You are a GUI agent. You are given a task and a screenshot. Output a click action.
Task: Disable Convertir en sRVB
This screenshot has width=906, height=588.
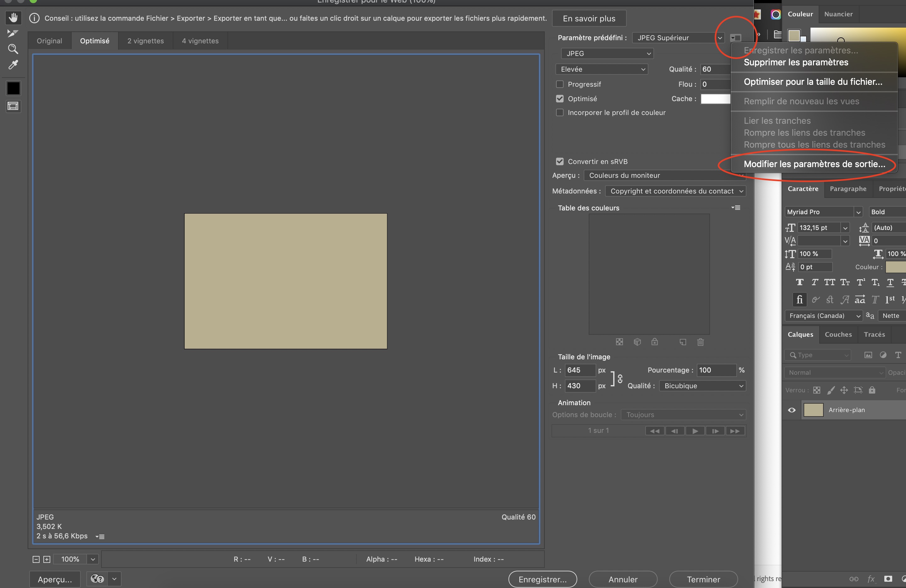coord(560,161)
